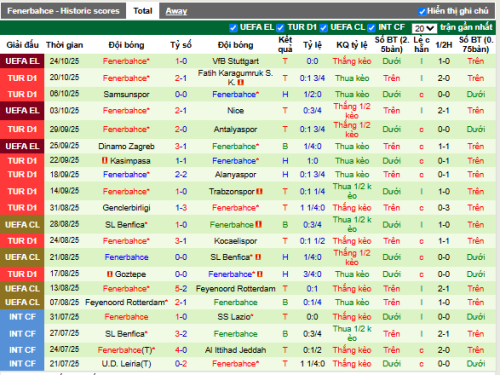The width and height of the screenshot is (500, 375).
Task: Click the Nice team name
Action: tap(236, 111)
